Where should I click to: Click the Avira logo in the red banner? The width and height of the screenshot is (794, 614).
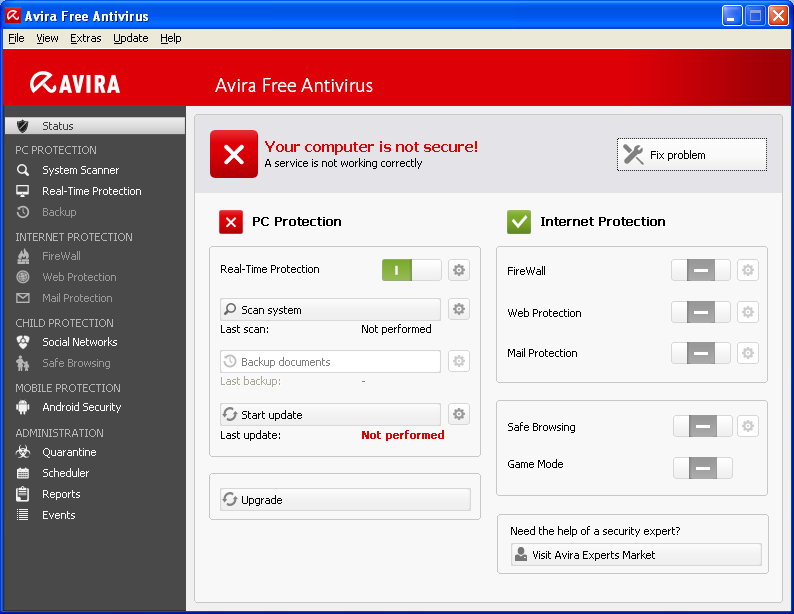click(x=75, y=84)
